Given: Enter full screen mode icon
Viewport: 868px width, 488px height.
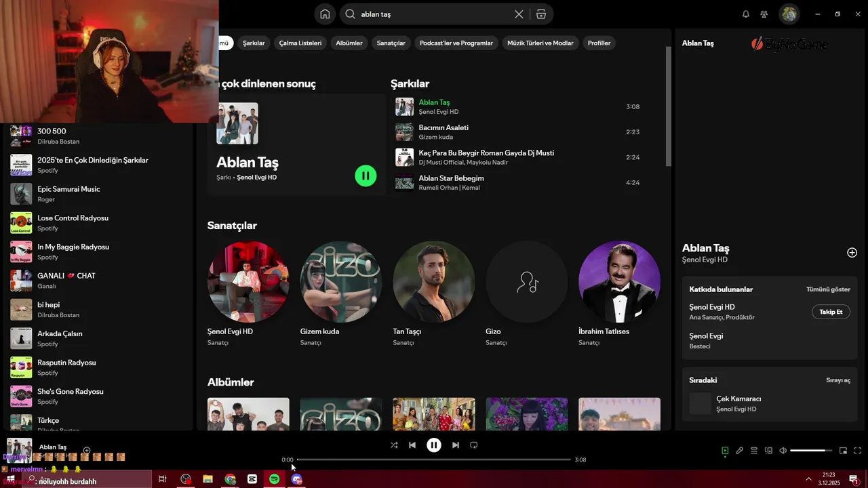Looking at the screenshot, I should [857, 451].
